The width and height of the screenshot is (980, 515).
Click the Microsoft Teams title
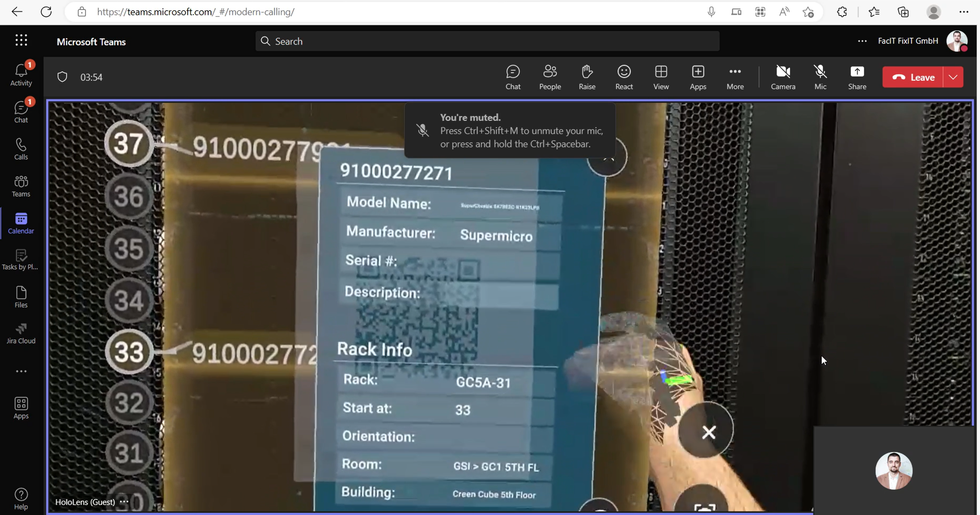[91, 42]
